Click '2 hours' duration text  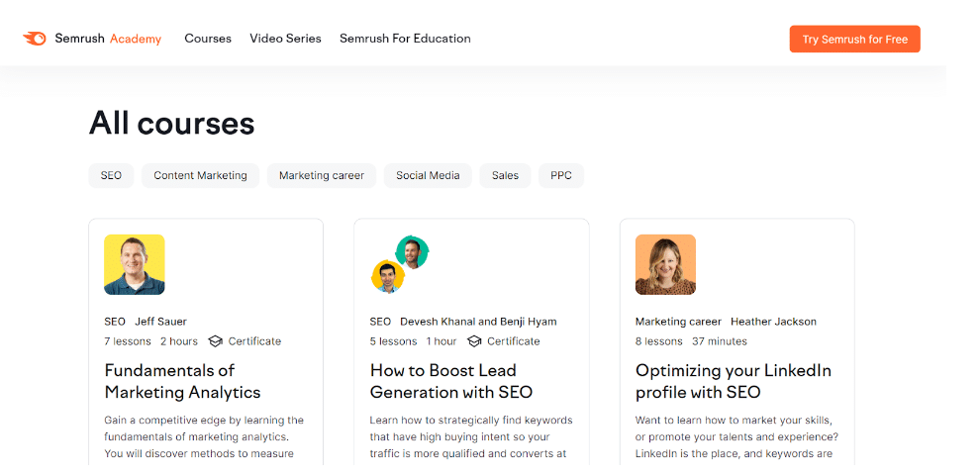(x=179, y=341)
